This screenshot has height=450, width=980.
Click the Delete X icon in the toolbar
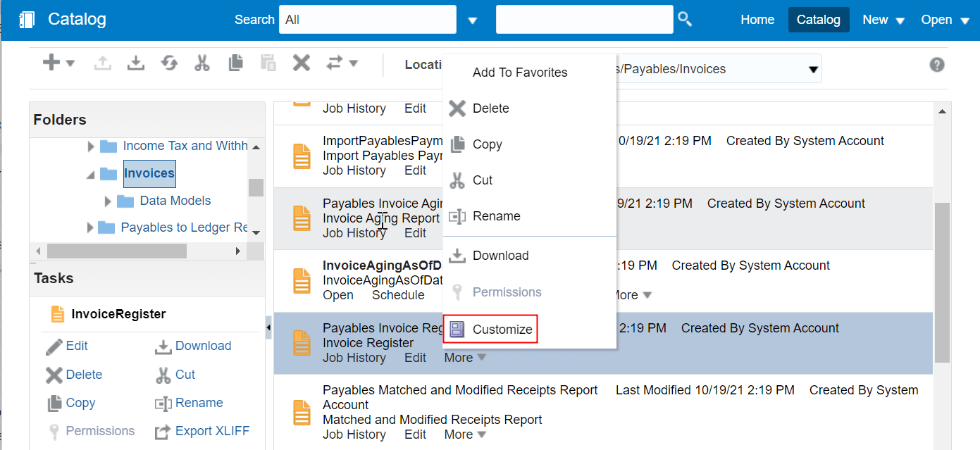(301, 63)
